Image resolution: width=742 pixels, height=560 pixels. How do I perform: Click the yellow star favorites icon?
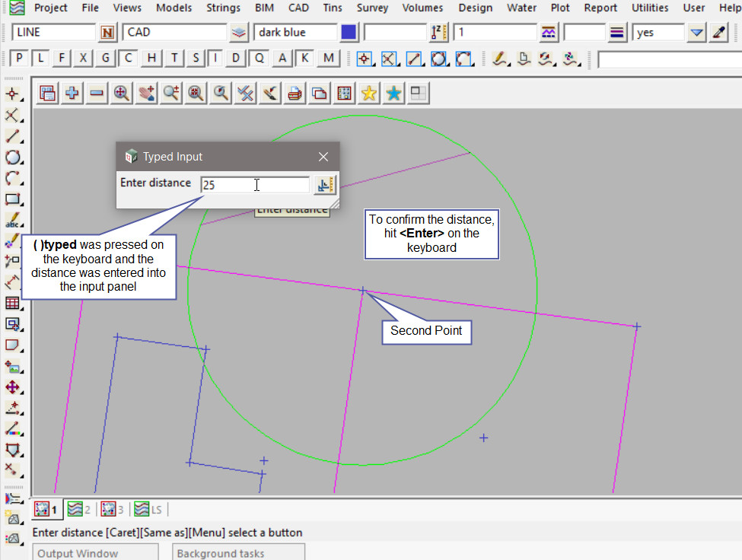(x=369, y=93)
